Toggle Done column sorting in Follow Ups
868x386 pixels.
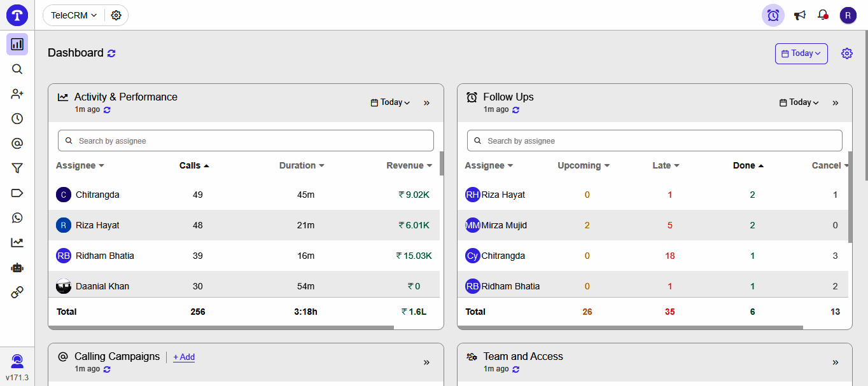[748, 165]
